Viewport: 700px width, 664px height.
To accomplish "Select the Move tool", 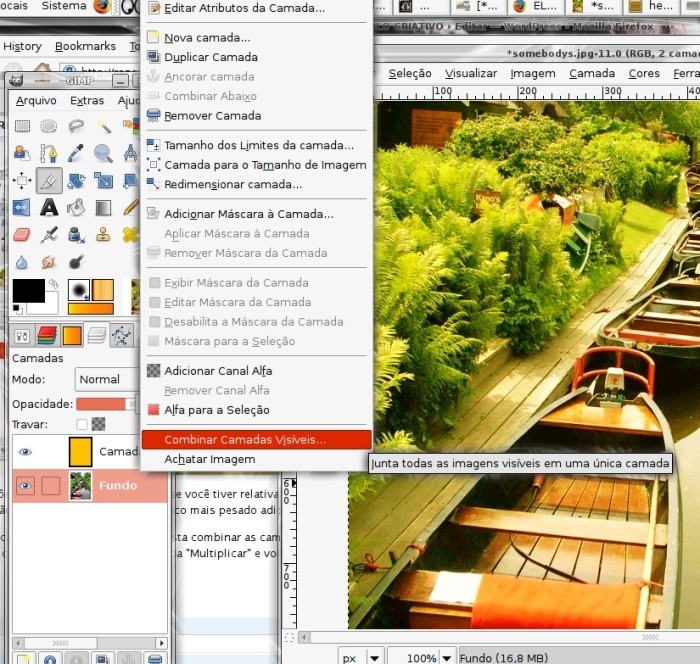I will coord(22,180).
